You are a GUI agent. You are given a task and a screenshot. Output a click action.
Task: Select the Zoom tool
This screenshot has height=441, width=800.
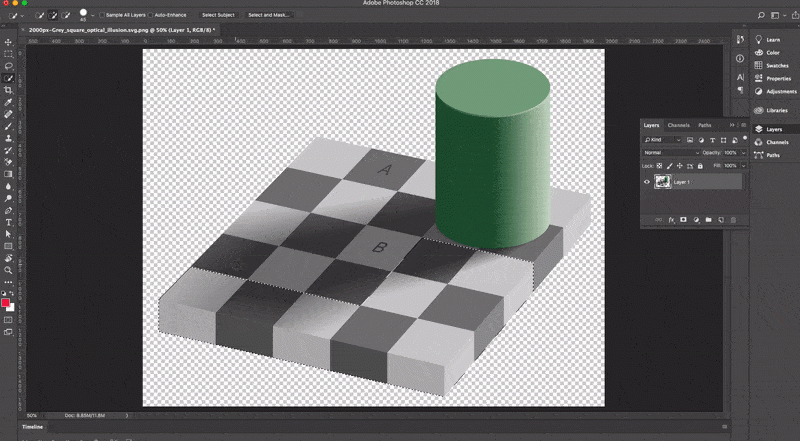(9, 270)
